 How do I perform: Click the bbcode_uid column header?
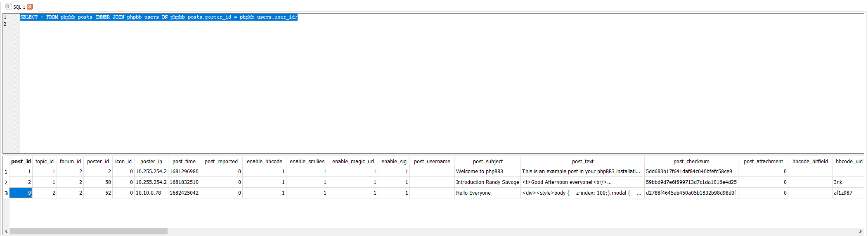coord(849,162)
